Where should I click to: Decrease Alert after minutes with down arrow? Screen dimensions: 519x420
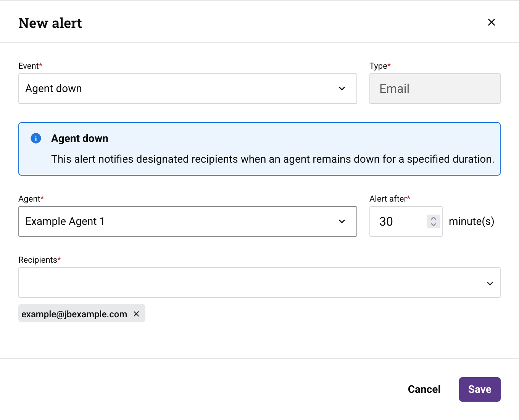[x=434, y=225]
